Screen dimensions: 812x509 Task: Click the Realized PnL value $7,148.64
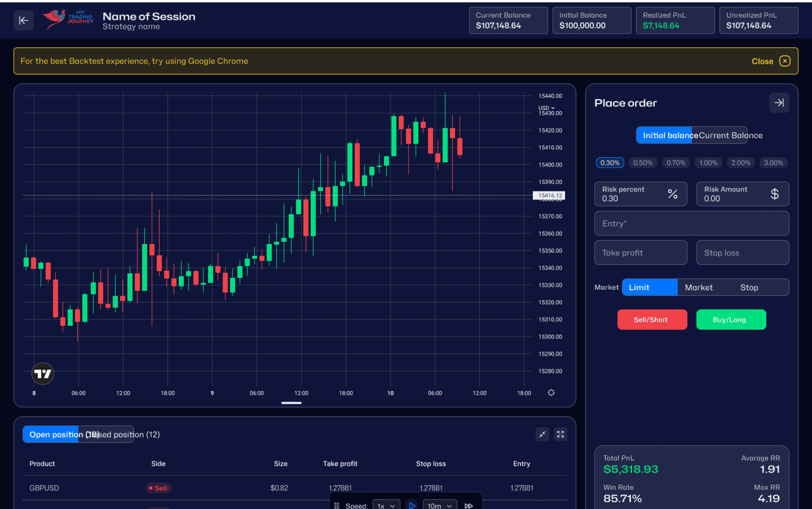(x=661, y=26)
